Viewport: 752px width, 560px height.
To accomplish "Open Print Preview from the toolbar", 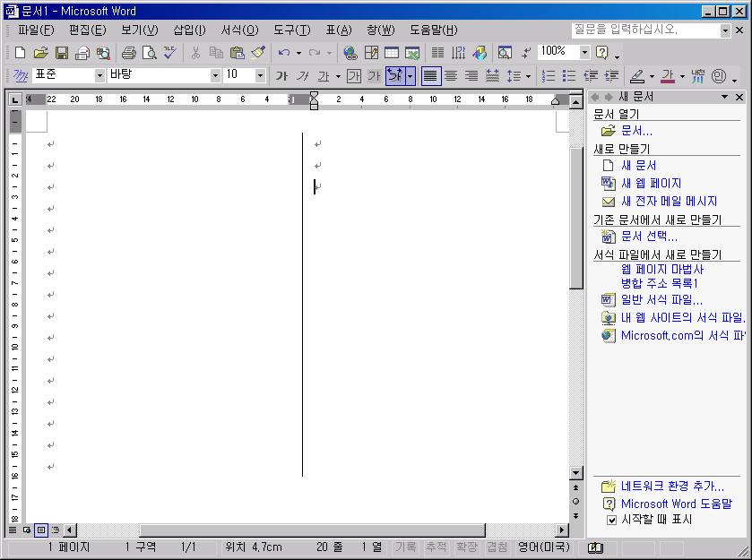I will (149, 52).
